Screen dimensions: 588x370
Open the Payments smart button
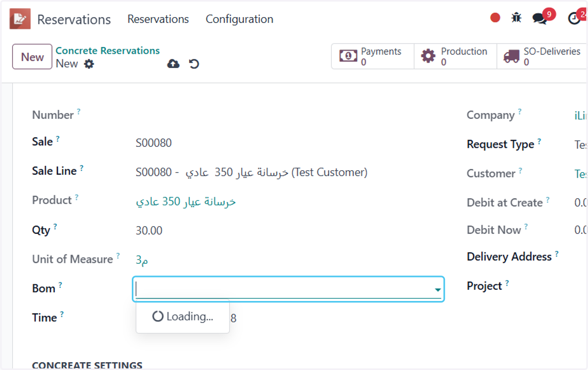point(372,56)
